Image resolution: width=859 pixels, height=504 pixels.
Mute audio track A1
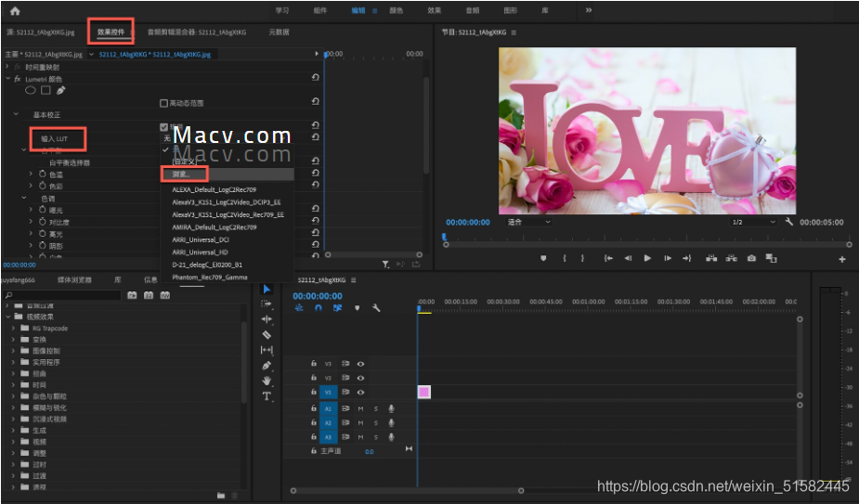(x=360, y=408)
